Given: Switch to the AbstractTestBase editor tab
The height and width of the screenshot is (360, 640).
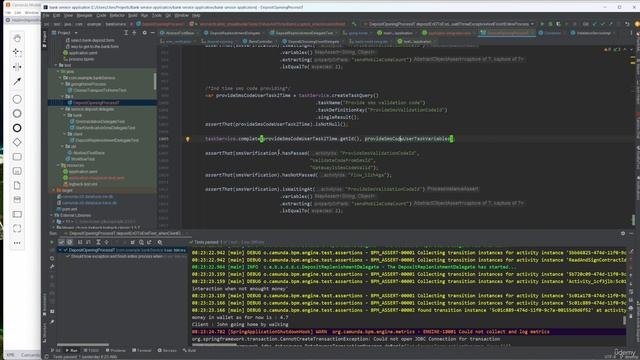Looking at the screenshot, I should pos(177,33).
